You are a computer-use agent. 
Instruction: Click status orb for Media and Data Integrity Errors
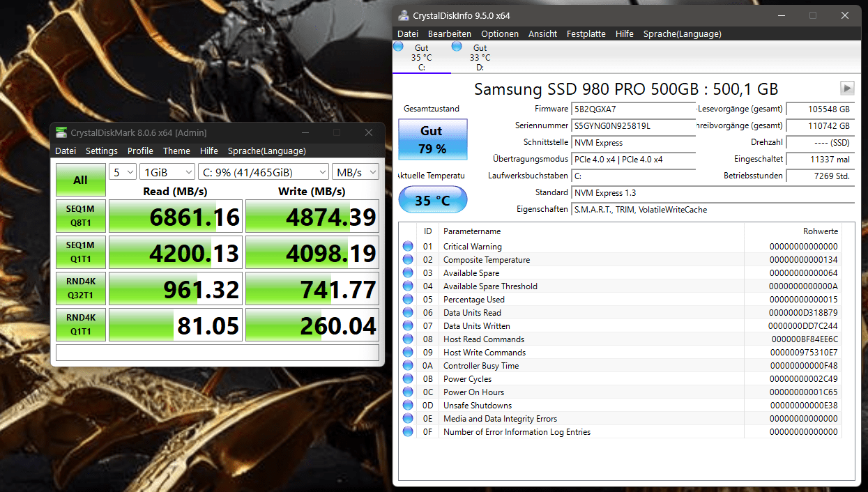(x=408, y=418)
